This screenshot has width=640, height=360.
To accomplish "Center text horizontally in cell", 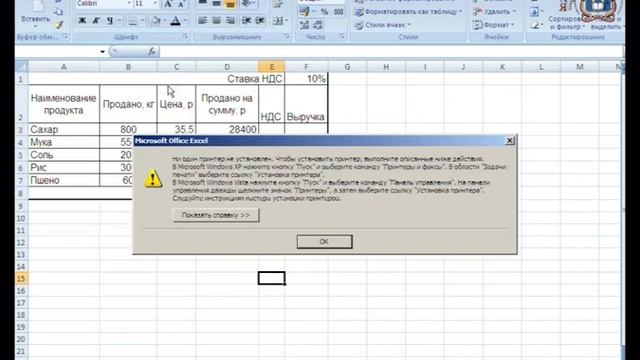I will click(x=216, y=20).
